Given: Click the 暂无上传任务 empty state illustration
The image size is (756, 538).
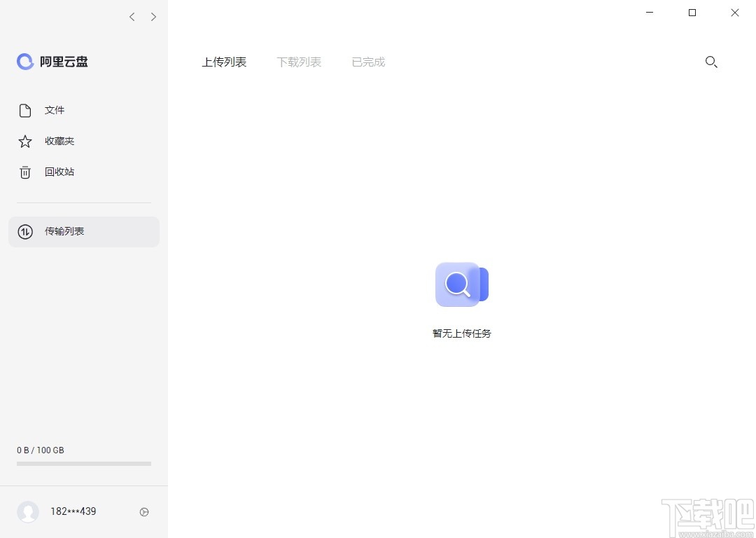Looking at the screenshot, I should pos(461,284).
